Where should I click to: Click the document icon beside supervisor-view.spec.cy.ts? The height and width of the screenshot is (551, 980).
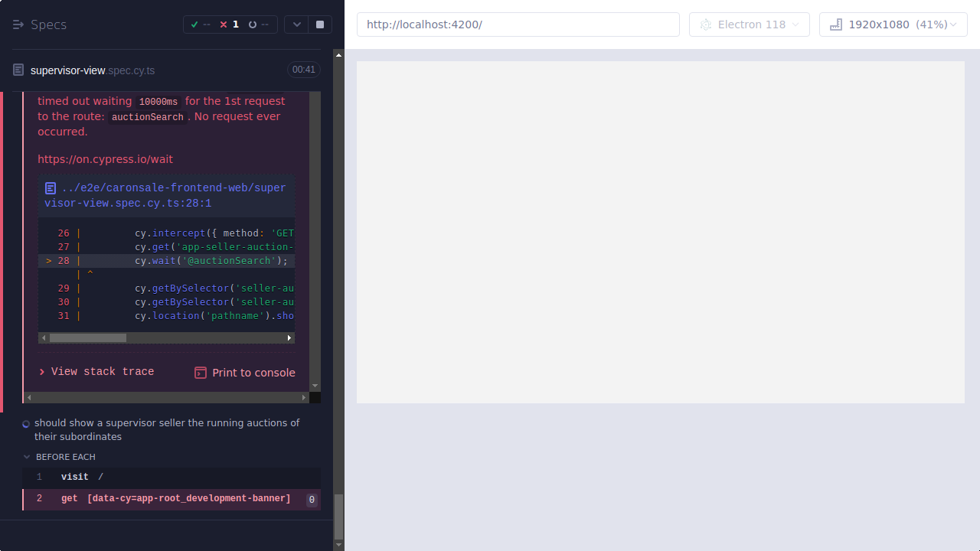[x=17, y=70]
